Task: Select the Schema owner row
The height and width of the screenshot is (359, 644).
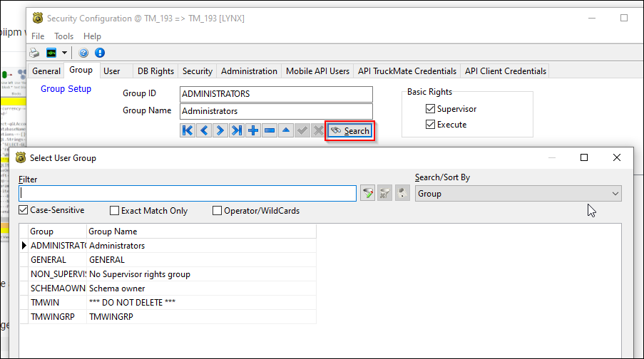Action: click(168, 288)
